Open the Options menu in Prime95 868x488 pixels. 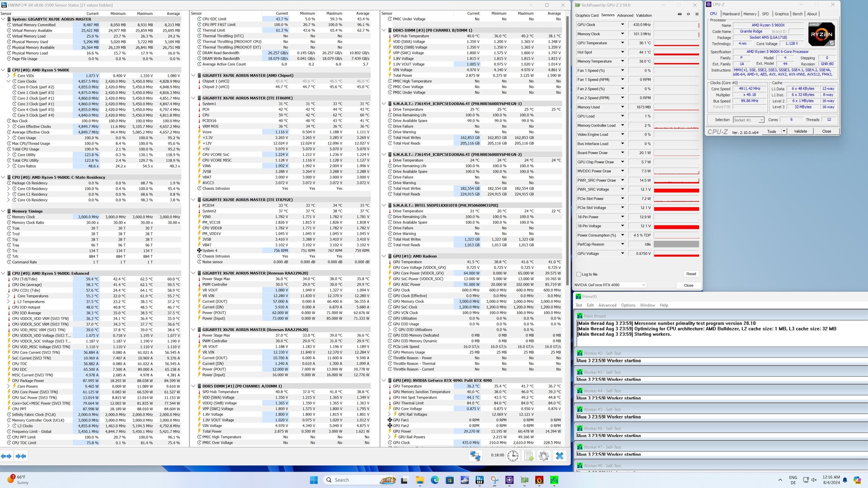[627, 305]
